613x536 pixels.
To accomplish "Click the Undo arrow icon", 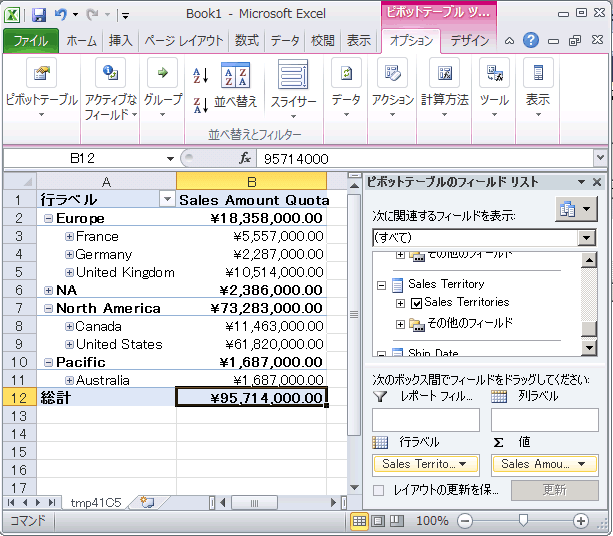I will 61,14.
